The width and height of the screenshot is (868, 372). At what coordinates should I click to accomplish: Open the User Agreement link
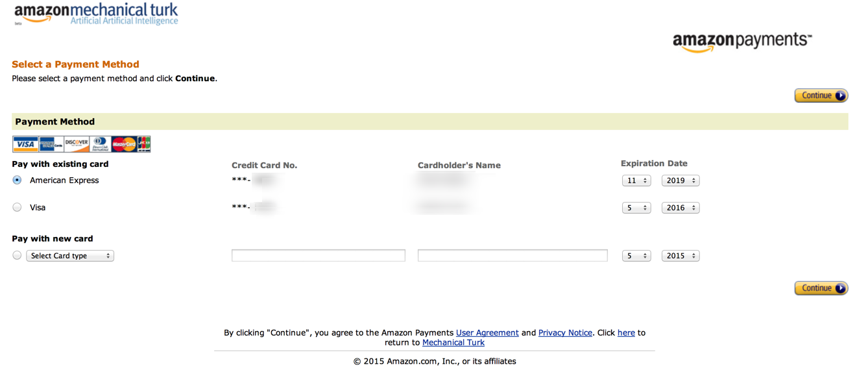[487, 332]
